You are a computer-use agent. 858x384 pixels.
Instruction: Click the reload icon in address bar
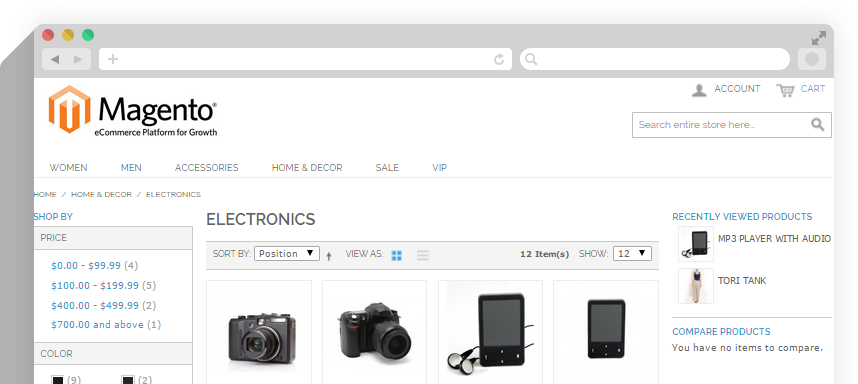point(498,59)
